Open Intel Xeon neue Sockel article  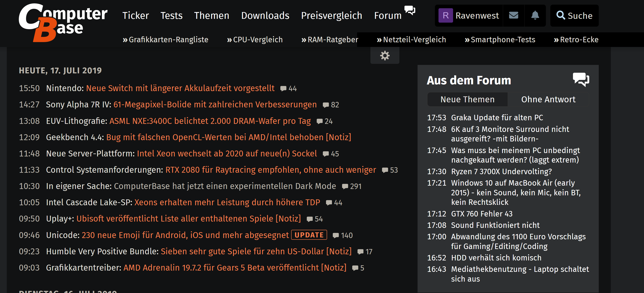[x=226, y=153]
